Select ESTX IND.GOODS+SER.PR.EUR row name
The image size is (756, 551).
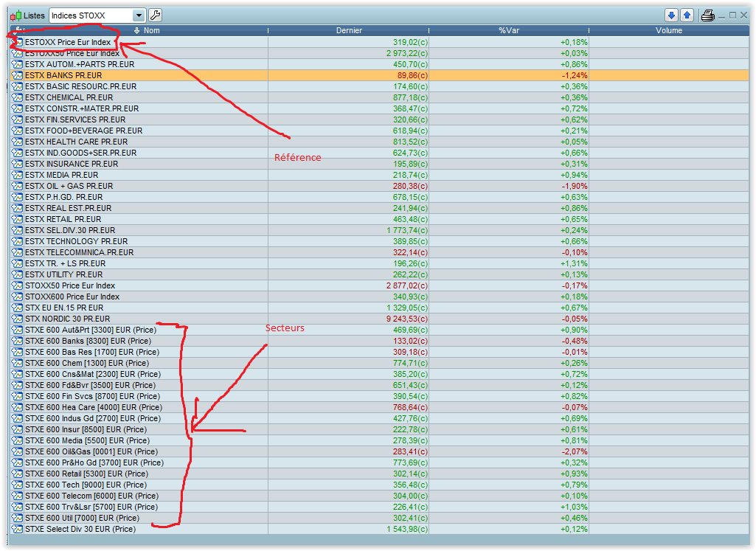[81, 153]
